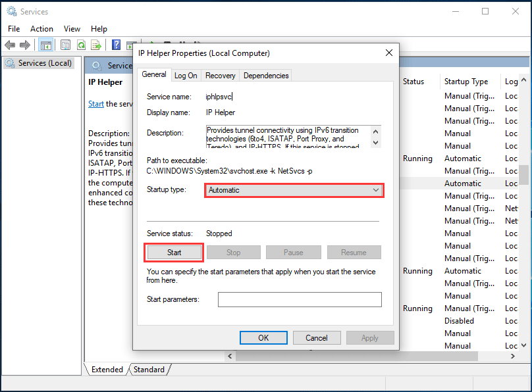This screenshot has height=392, width=532.
Task: Switch to the Recovery tab
Action: coord(220,75)
